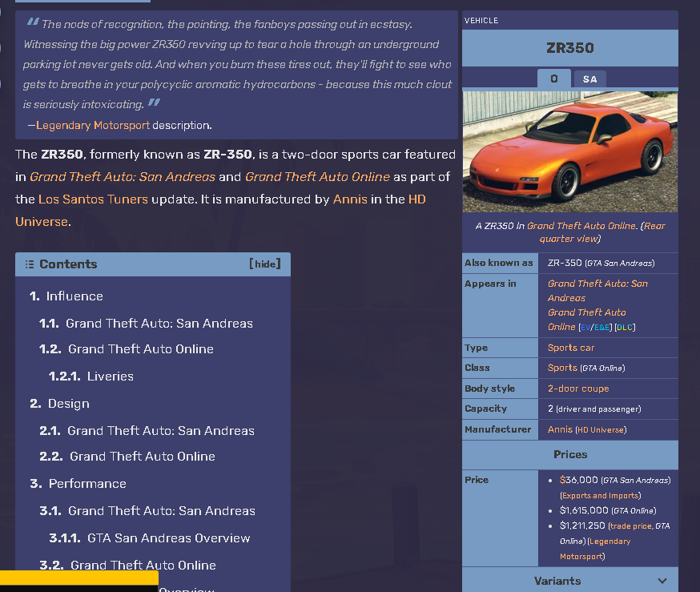Open the Exports and Imports link
Screen dimensions: 700x592
(601, 496)
